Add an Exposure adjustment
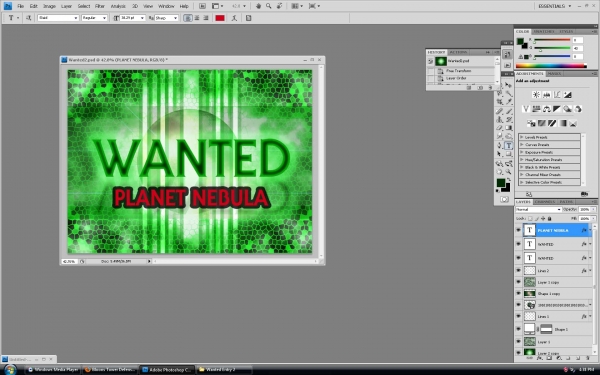The width and height of the screenshot is (600, 375). pyautogui.click(x=567, y=95)
